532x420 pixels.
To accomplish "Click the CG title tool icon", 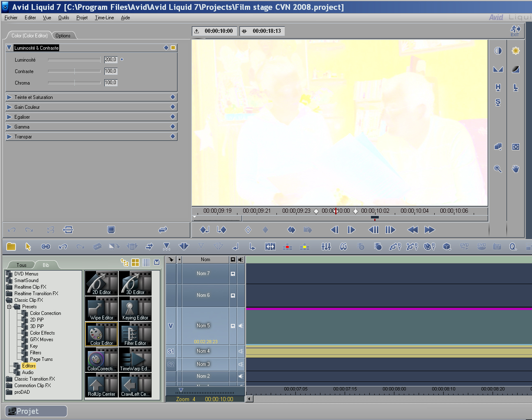I will coord(343,246).
